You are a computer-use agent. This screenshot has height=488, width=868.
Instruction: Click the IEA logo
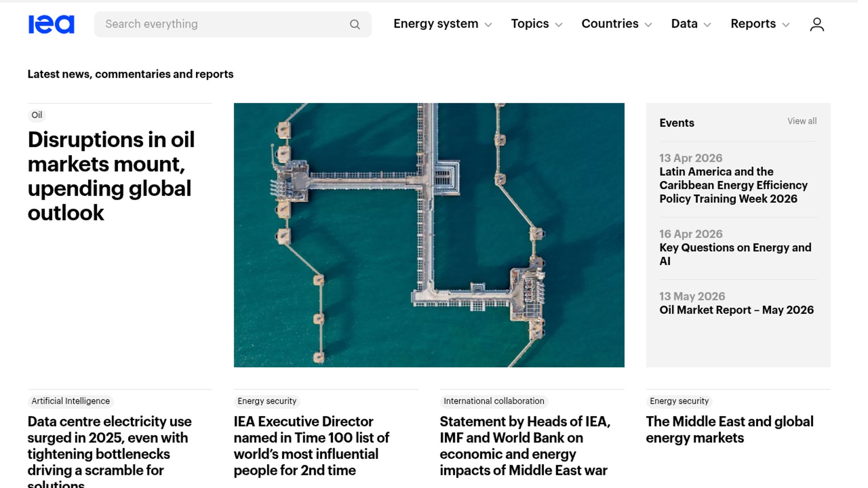pyautogui.click(x=51, y=24)
